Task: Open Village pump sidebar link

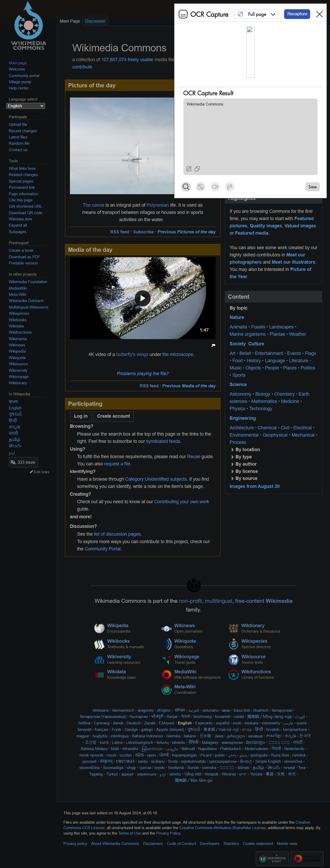Action: (20, 82)
